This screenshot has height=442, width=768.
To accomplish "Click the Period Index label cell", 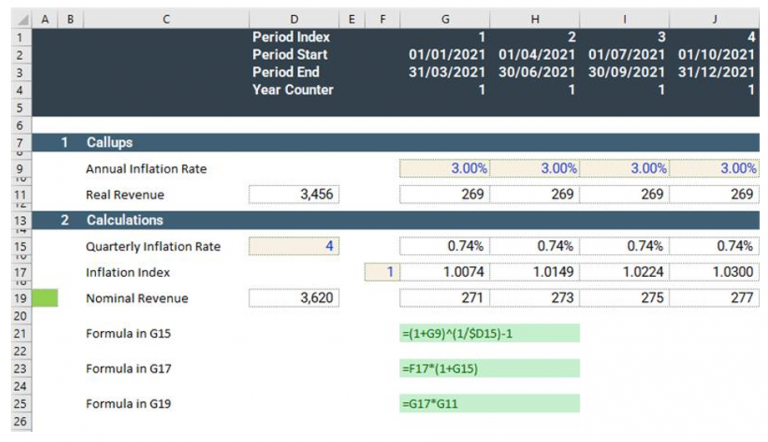I will tap(291, 37).
